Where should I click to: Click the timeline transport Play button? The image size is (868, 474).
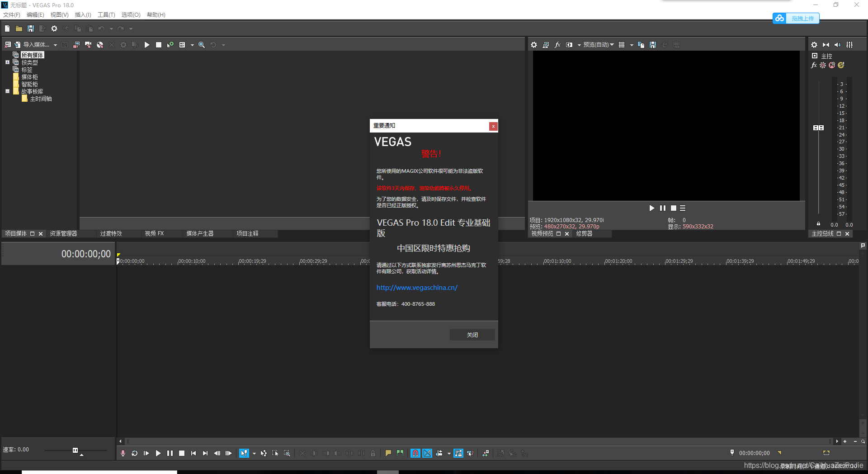click(x=158, y=453)
